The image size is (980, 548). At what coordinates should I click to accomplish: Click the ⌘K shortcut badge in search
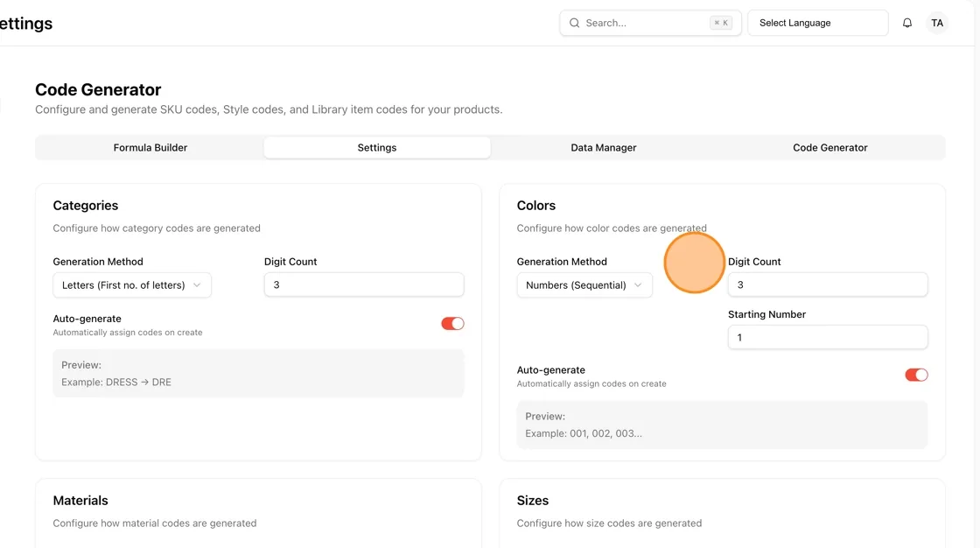click(x=721, y=23)
